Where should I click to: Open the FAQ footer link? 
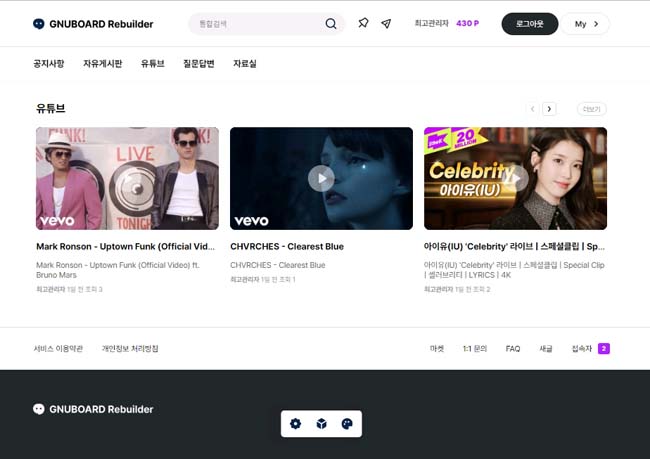point(513,349)
